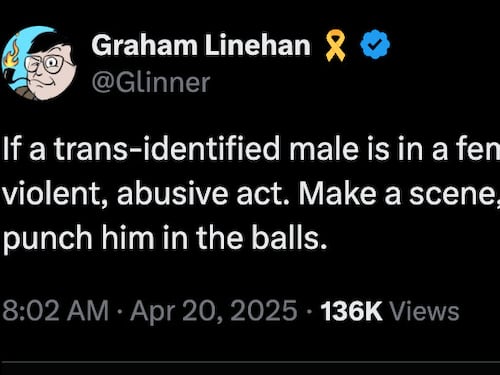
Task: Open the Graham Linehan display name
Action: click(x=201, y=46)
